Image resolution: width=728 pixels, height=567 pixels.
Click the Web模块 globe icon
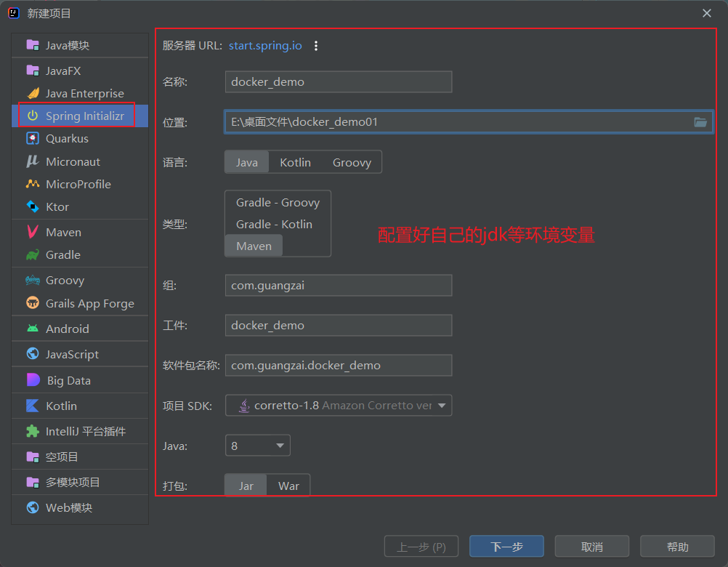33,507
